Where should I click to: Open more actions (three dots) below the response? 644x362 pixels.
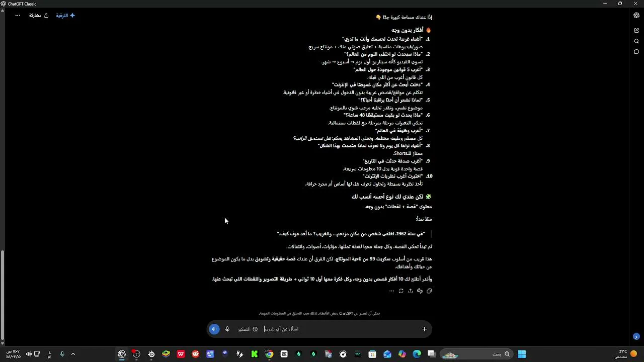(x=391, y=291)
